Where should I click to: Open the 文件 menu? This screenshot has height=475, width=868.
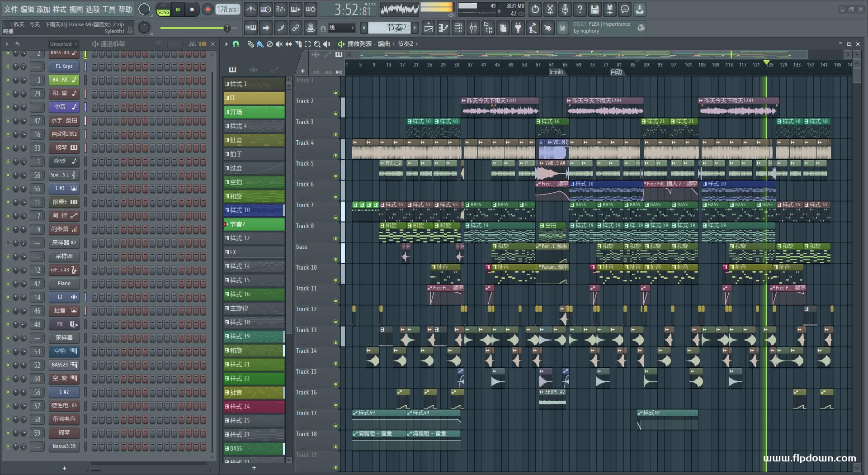click(11, 9)
